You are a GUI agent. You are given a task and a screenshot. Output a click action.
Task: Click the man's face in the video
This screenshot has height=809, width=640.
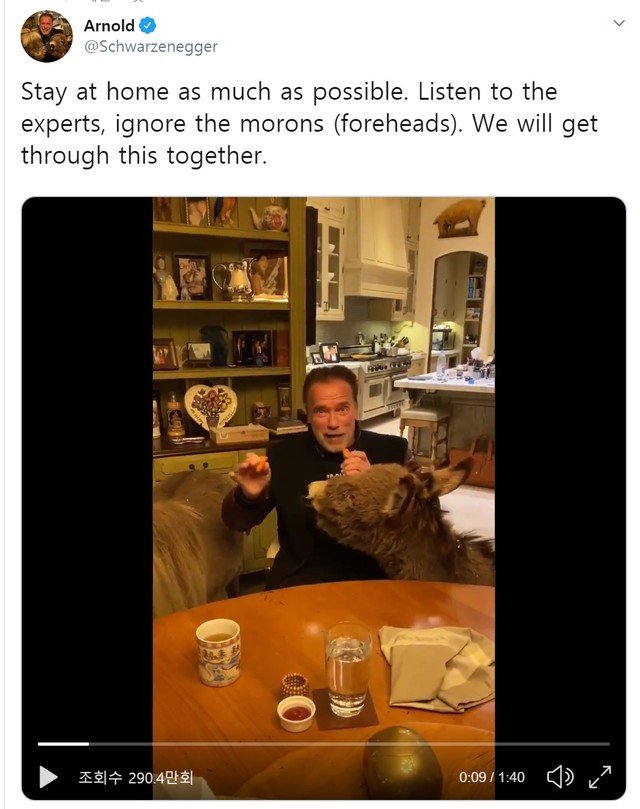331,408
